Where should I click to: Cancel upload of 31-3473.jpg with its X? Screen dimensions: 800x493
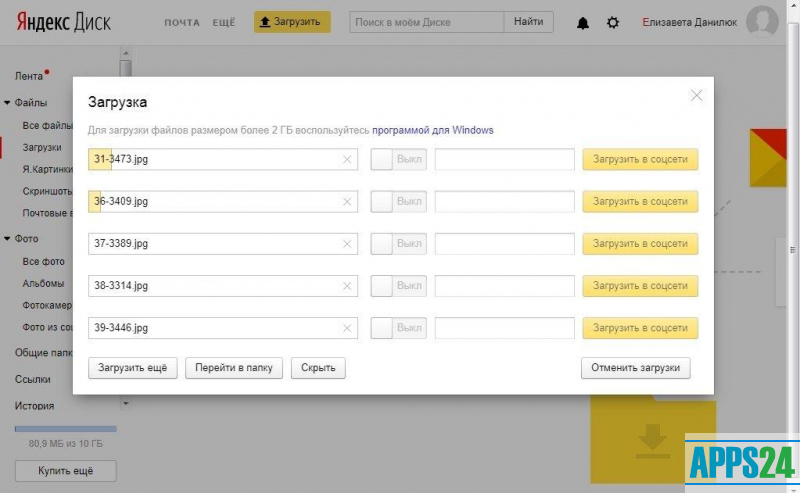(347, 160)
